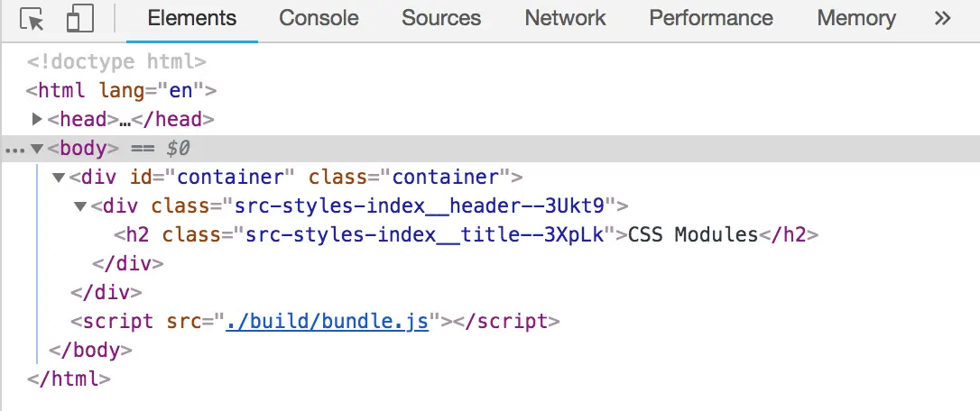This screenshot has height=411, width=980.
Task: Collapse the header div node
Action: click(x=80, y=206)
